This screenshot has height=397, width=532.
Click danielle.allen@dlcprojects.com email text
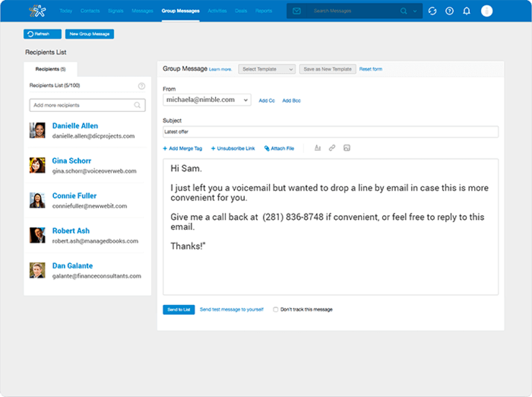click(94, 136)
